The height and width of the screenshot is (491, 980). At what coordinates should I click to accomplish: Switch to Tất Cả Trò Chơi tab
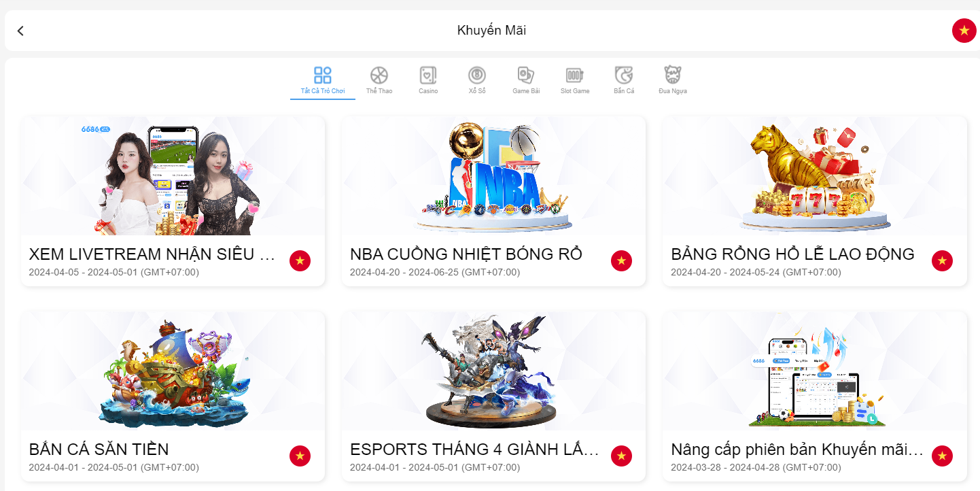323,81
